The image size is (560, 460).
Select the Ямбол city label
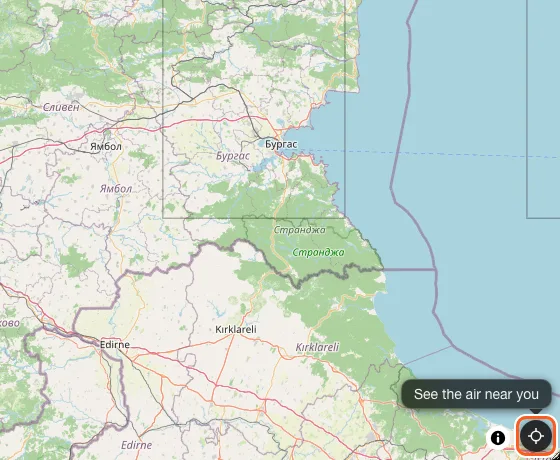[x=106, y=146]
